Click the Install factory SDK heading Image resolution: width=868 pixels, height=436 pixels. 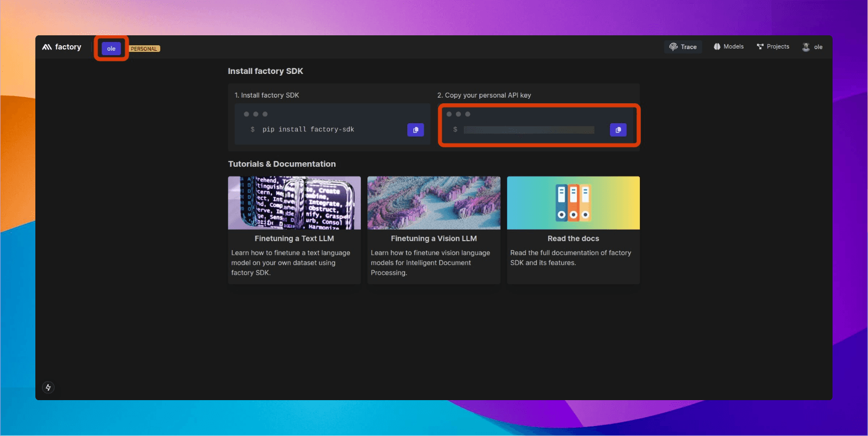pos(265,71)
